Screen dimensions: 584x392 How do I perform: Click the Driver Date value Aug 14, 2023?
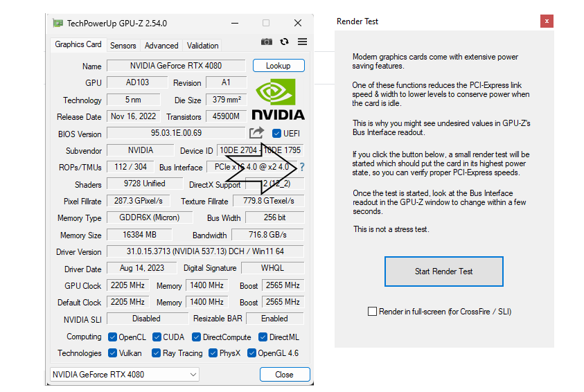coord(141,268)
